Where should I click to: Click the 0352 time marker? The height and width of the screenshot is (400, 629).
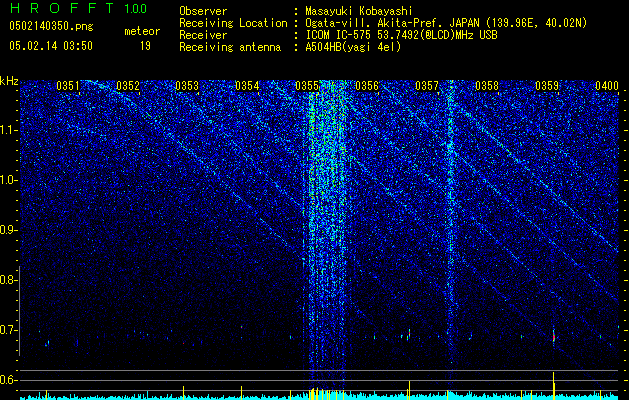coord(128,86)
